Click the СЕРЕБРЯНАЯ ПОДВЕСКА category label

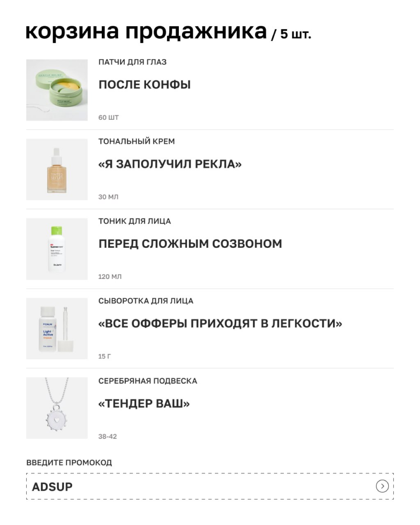point(148,380)
